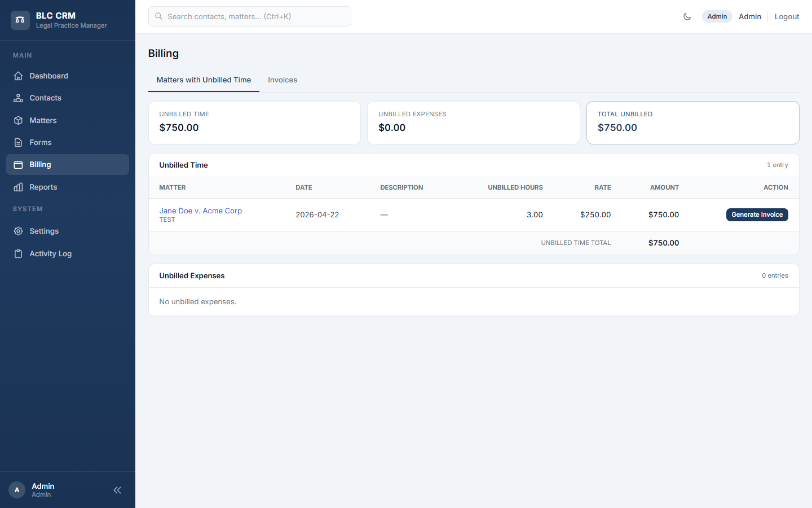Click the 'No unbilled expenses.' message

click(198, 302)
